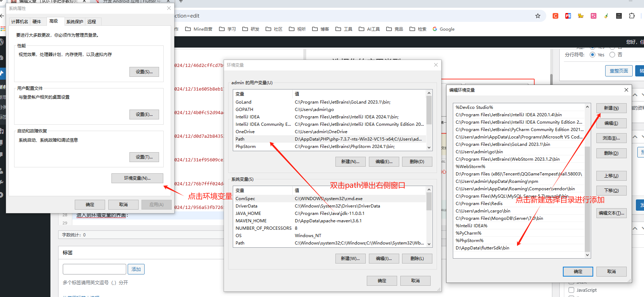Click 编辑文本(T)... button
This screenshot has width=644, height=297.
611,213
